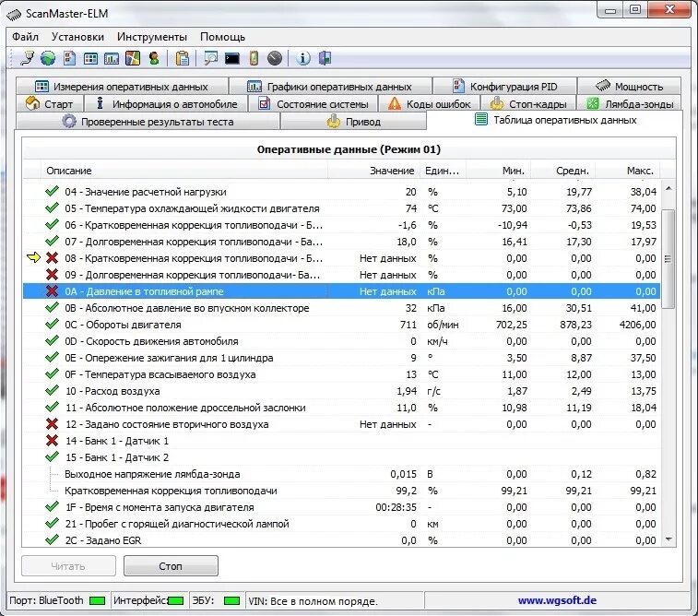
Task: Click max value 4206,00 for engine RPM
Action: tap(637, 325)
